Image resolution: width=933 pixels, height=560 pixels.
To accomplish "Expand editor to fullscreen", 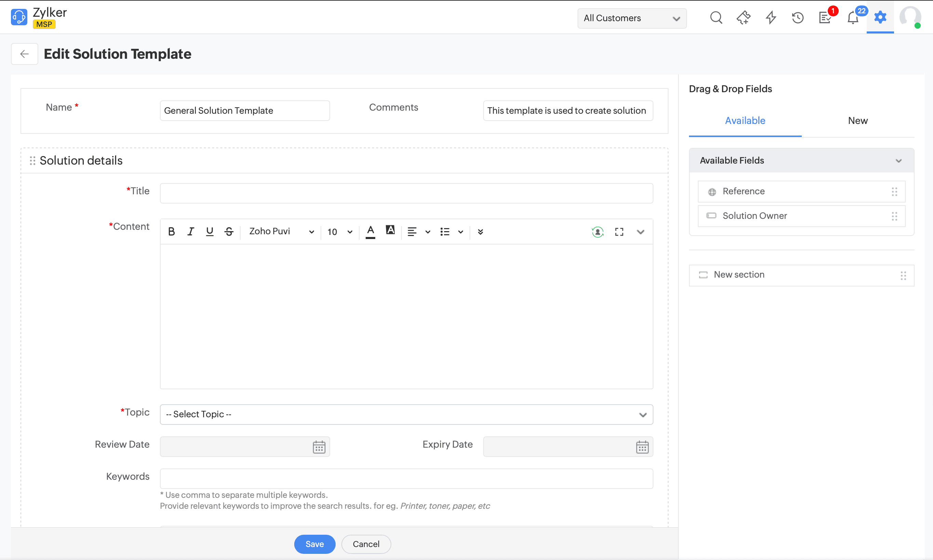I will (619, 232).
